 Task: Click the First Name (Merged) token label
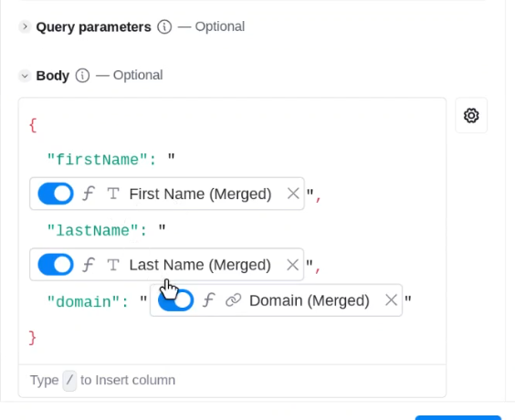point(200,194)
